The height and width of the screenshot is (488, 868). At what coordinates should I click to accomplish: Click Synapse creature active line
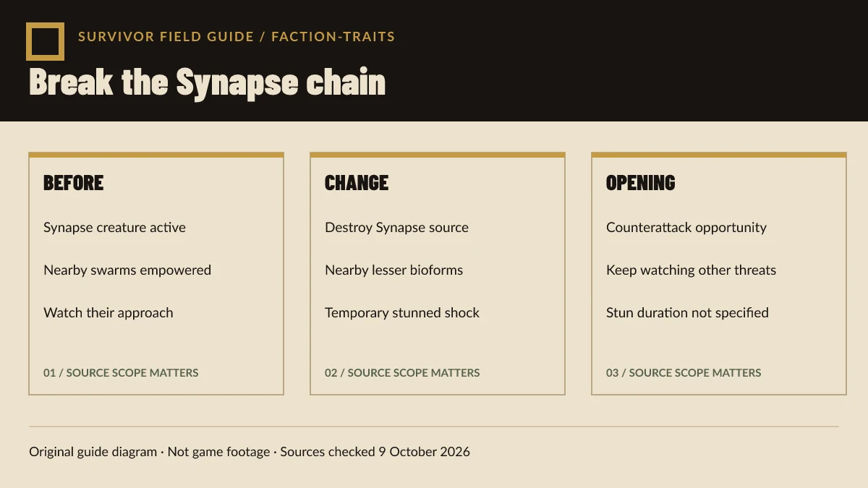[x=114, y=228]
